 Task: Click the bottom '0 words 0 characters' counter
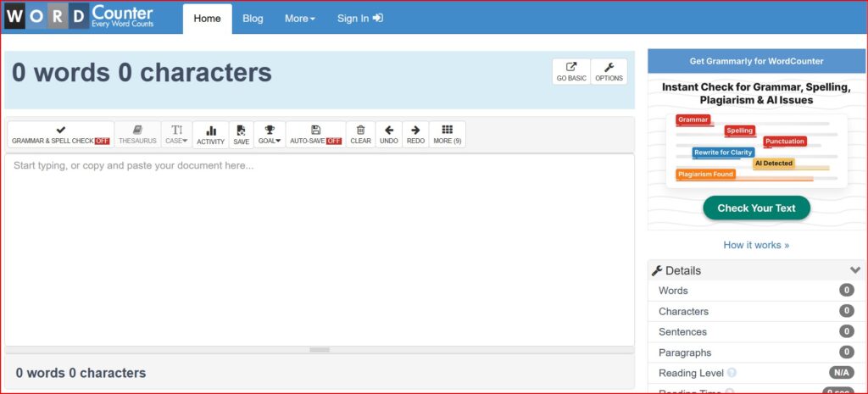tap(81, 373)
